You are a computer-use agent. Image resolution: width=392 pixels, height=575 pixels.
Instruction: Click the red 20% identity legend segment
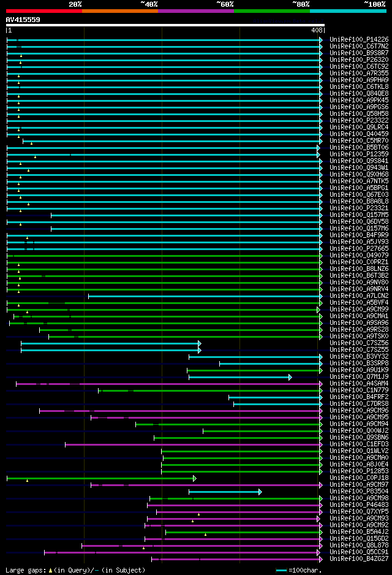tap(44, 11)
